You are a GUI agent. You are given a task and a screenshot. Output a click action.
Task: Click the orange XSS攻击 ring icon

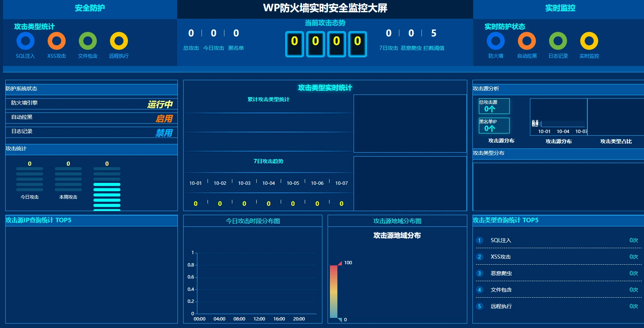pos(57,41)
